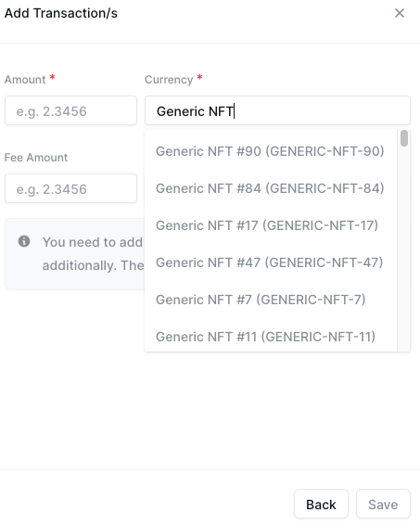
Task: Click the Add Transaction/s dialog title
Action: tap(61, 13)
